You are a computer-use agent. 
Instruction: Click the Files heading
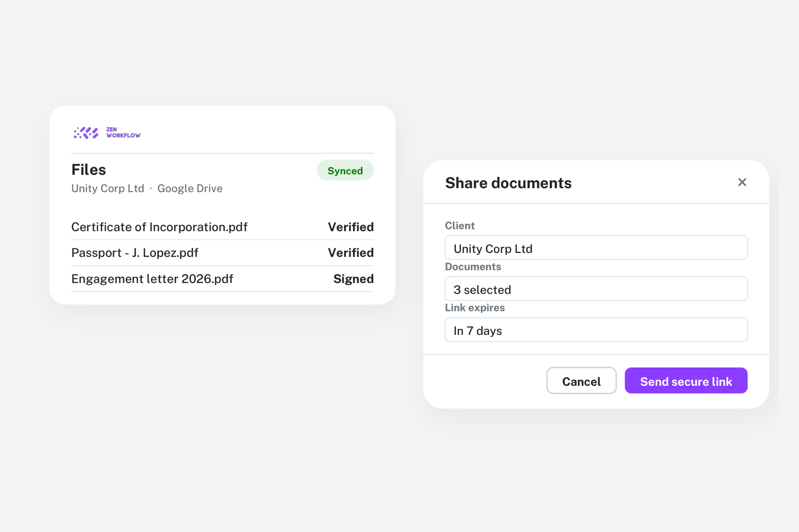(88, 170)
